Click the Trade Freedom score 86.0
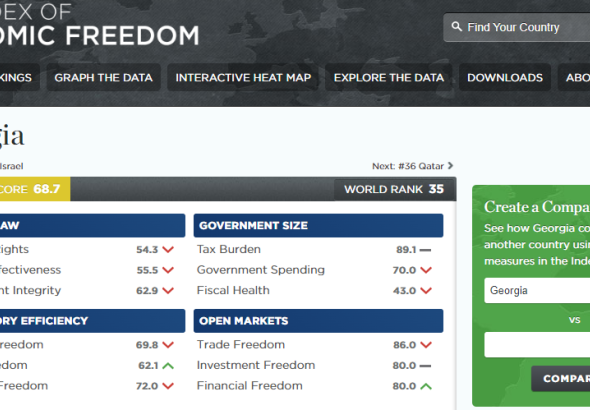The width and height of the screenshot is (590, 410). click(x=404, y=345)
